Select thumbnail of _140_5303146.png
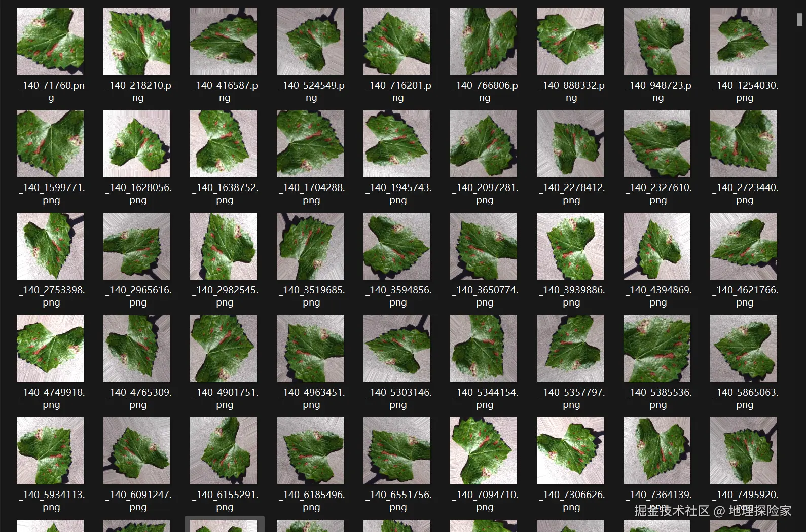 (x=397, y=349)
